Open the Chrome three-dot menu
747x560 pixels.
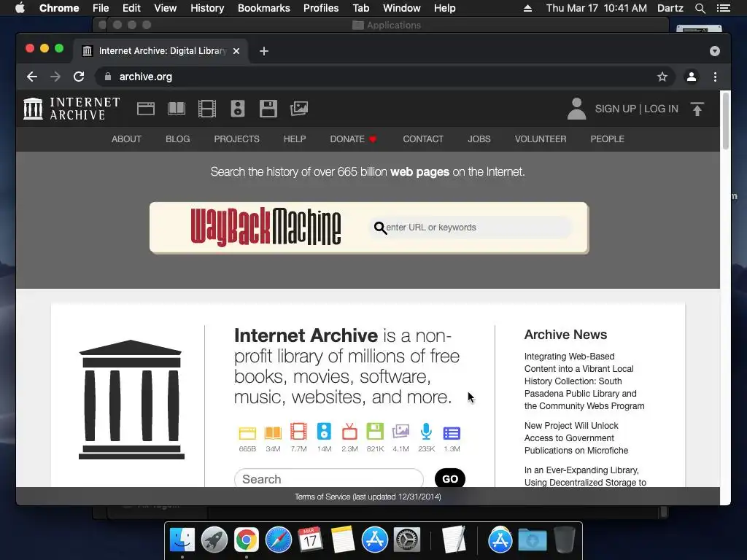(715, 77)
